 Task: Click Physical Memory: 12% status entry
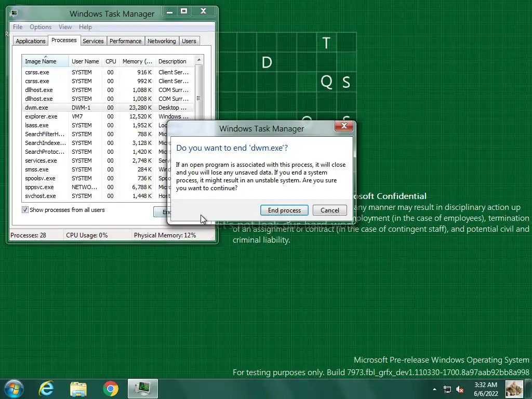point(165,235)
